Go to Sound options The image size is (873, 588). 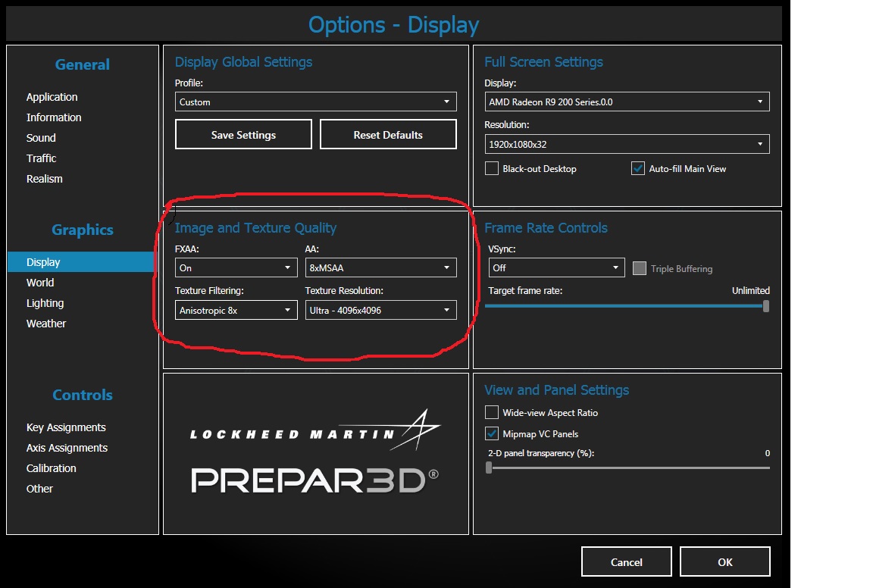click(41, 138)
